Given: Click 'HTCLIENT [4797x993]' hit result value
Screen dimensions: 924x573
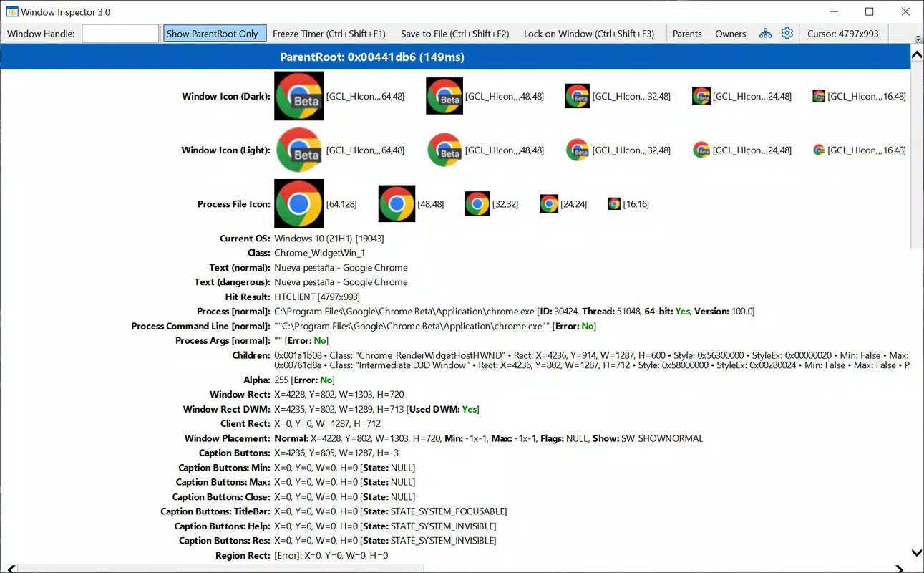Looking at the screenshot, I should tap(317, 297).
